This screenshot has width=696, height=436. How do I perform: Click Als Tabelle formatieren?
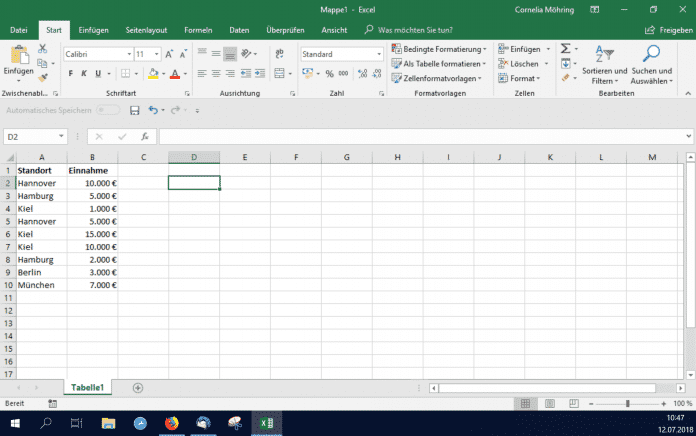click(x=441, y=64)
